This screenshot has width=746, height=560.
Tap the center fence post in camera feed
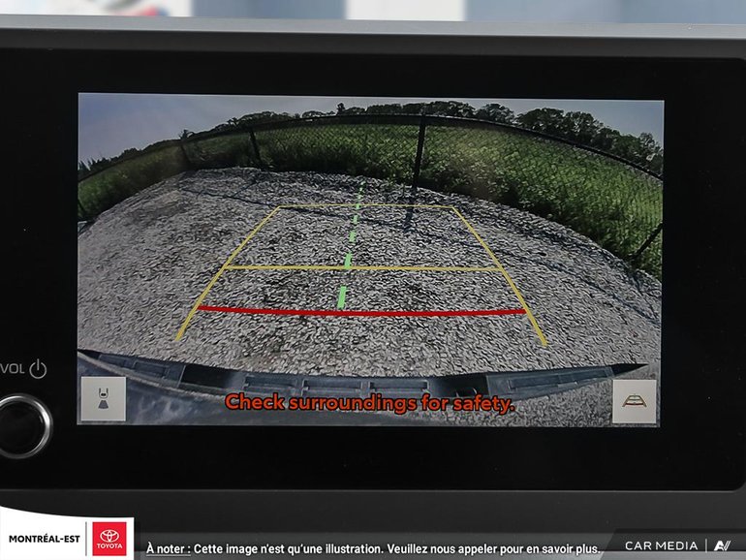tap(419, 153)
